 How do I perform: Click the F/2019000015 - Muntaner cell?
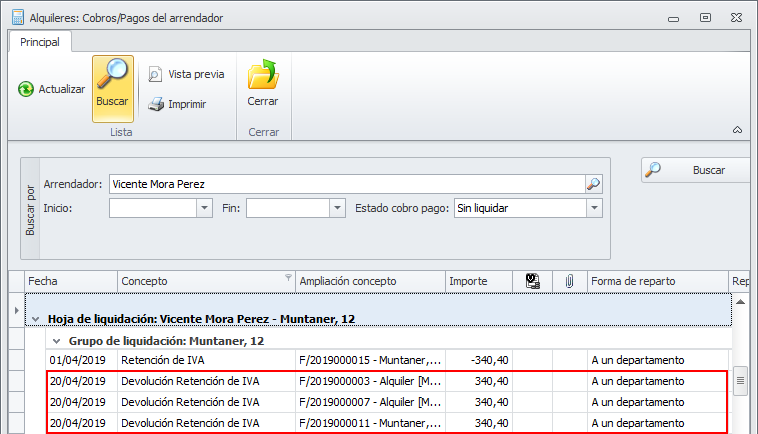pyautogui.click(x=370, y=360)
